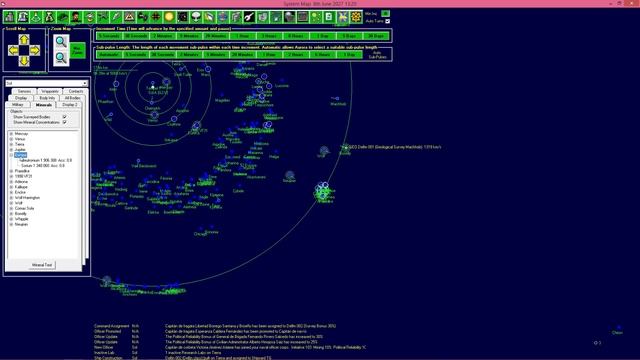The height and width of the screenshot is (360, 640).
Task: Switch to the Waypoints tab
Action: point(50,91)
